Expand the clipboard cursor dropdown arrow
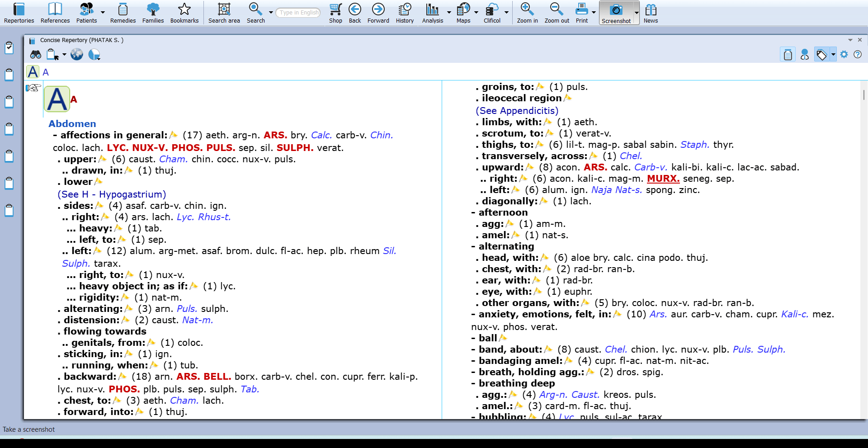The height and width of the screenshot is (448, 868). click(x=64, y=55)
